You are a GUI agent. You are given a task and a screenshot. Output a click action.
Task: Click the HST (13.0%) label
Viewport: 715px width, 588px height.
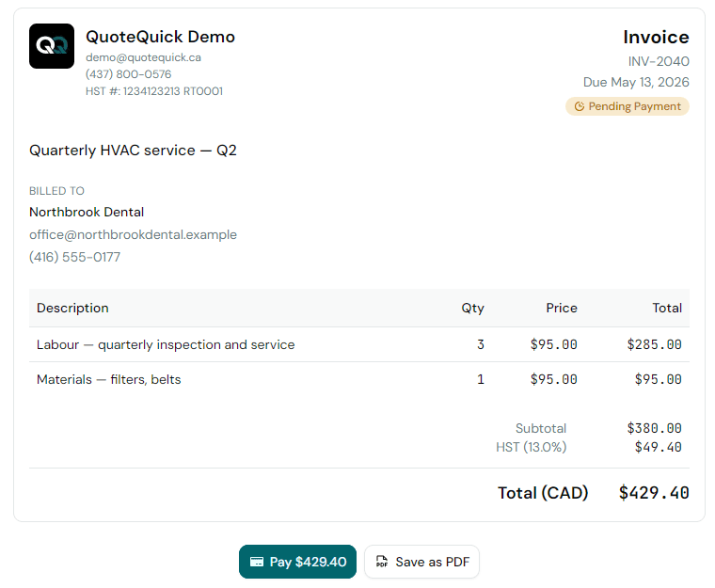click(x=532, y=447)
